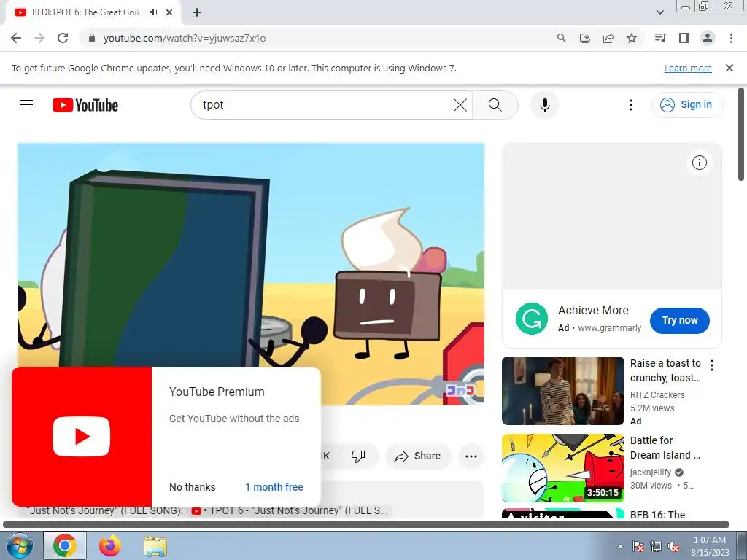Decline Premium with No thanks
Image resolution: width=747 pixels, height=560 pixels.
coord(193,486)
